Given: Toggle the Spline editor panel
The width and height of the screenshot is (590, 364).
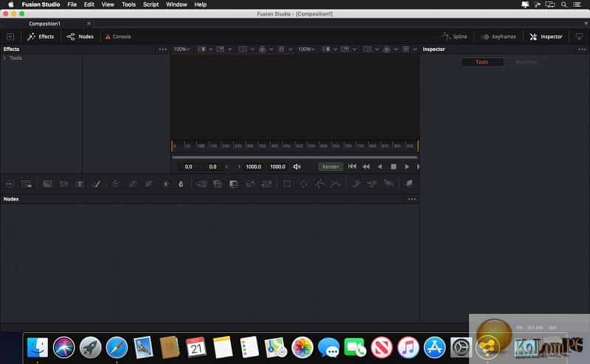Looking at the screenshot, I should pyautogui.click(x=454, y=37).
